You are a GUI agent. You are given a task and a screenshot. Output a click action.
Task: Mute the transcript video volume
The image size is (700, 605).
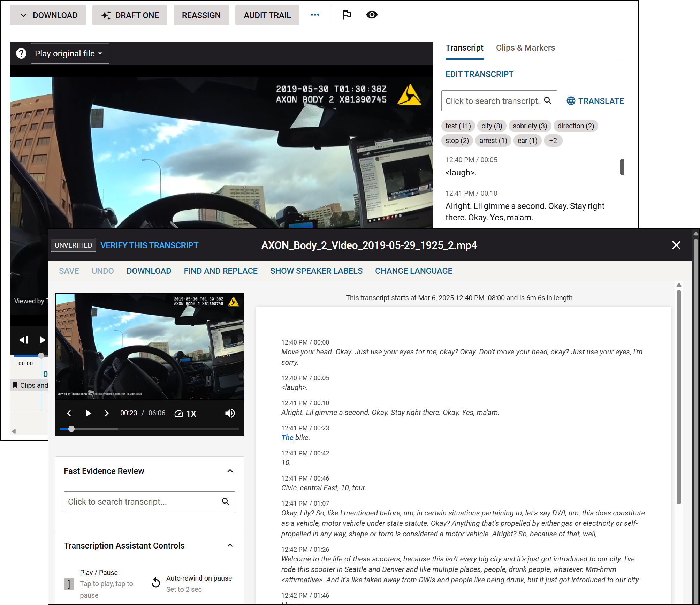pos(230,413)
